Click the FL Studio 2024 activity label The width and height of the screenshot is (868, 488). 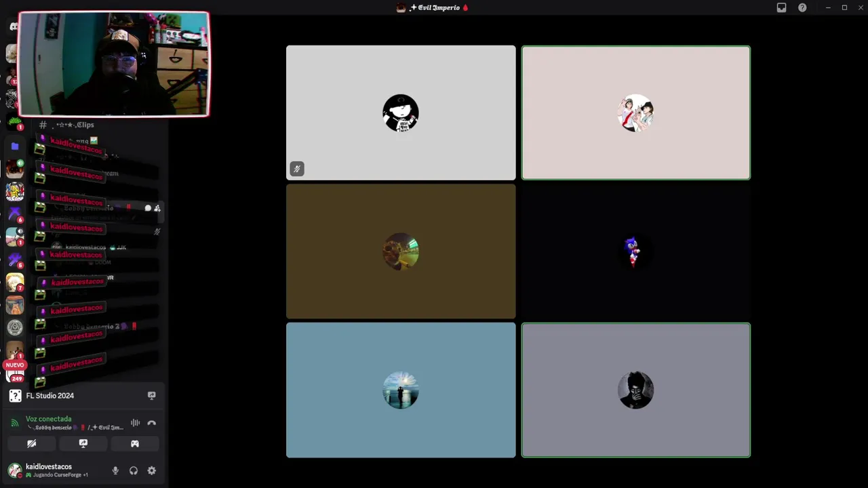(x=50, y=396)
